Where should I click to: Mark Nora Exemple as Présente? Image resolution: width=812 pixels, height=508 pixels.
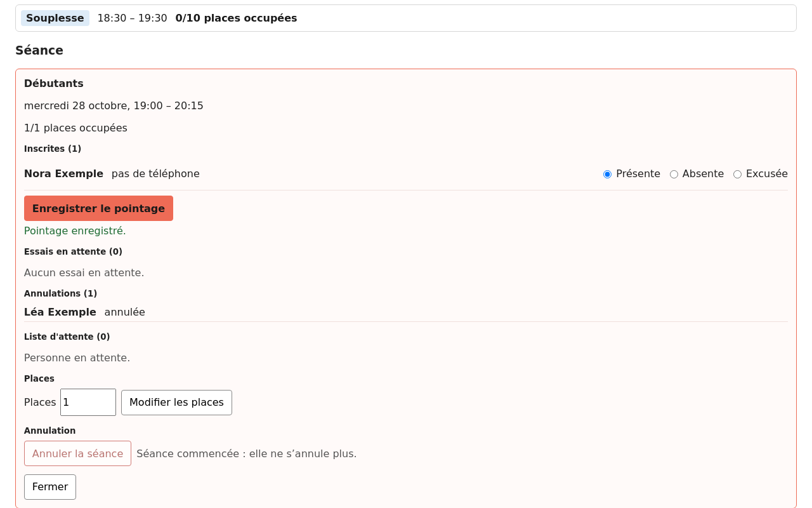point(607,174)
